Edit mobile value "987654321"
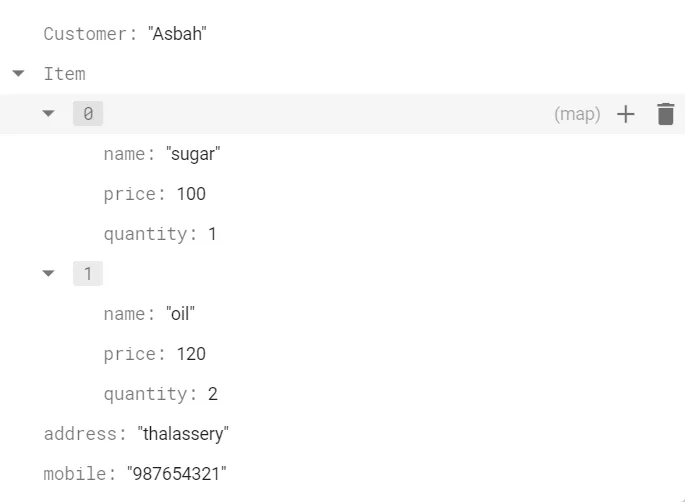The width and height of the screenshot is (685, 502). click(177, 474)
